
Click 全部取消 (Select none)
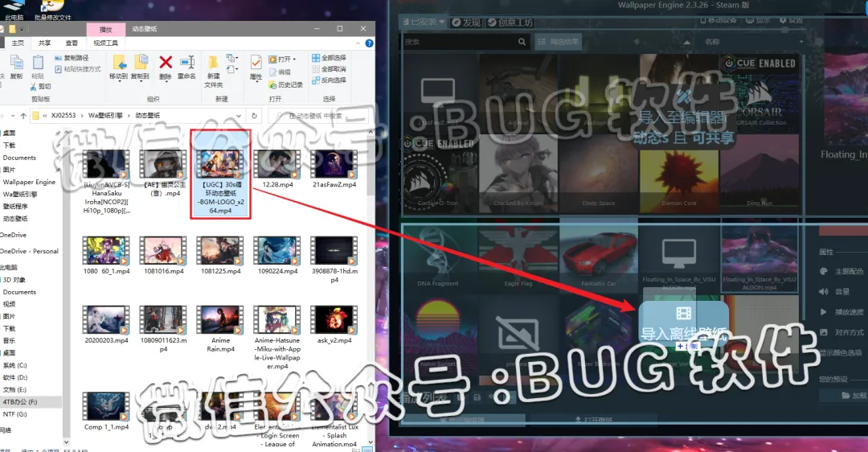tap(329, 68)
